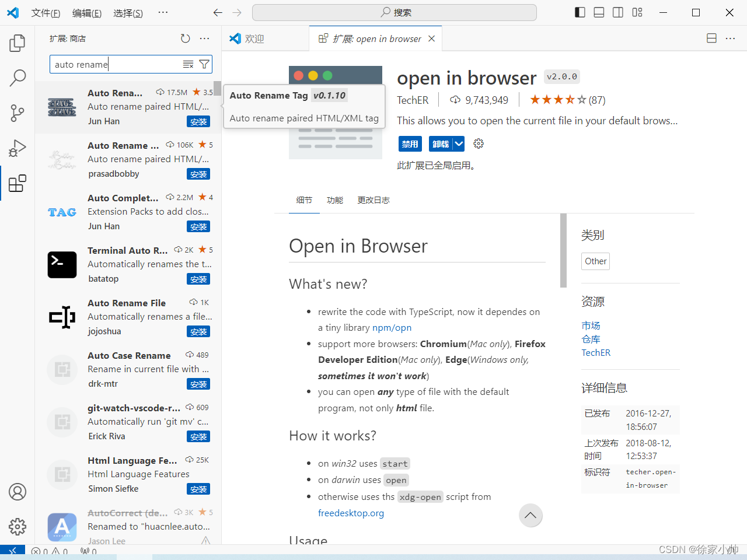Go forward with navigation arrow
747x560 pixels.
237,12
